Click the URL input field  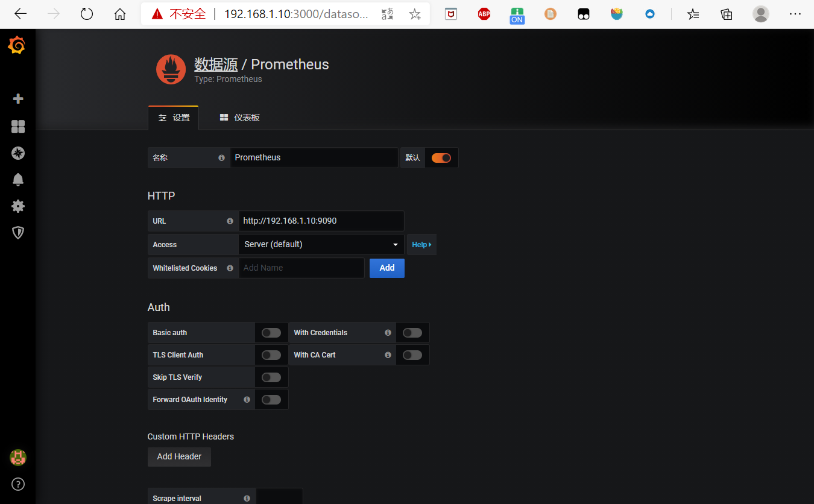(x=321, y=221)
